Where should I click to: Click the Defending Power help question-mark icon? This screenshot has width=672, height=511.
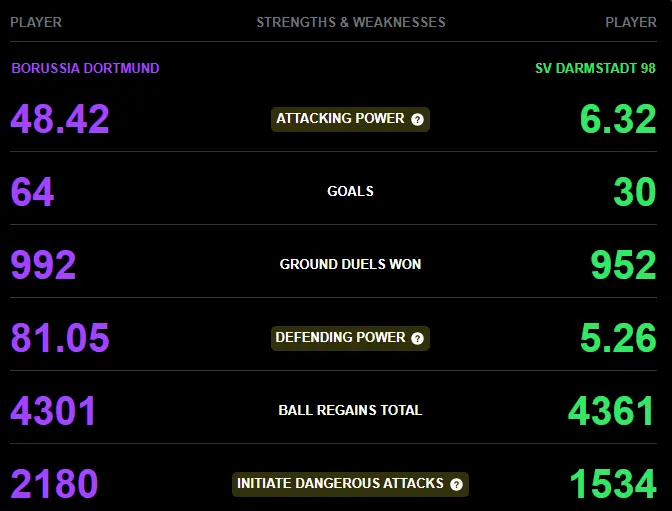click(417, 339)
